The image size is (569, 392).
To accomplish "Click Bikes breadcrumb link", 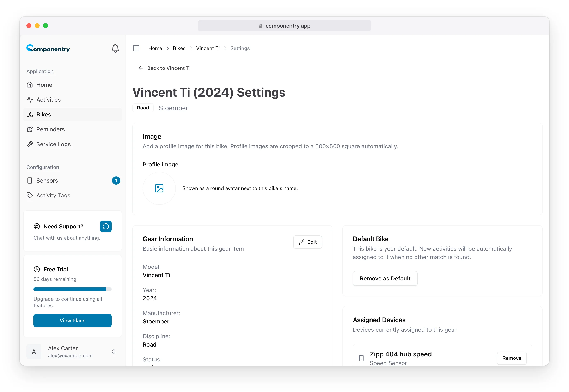I will point(179,48).
